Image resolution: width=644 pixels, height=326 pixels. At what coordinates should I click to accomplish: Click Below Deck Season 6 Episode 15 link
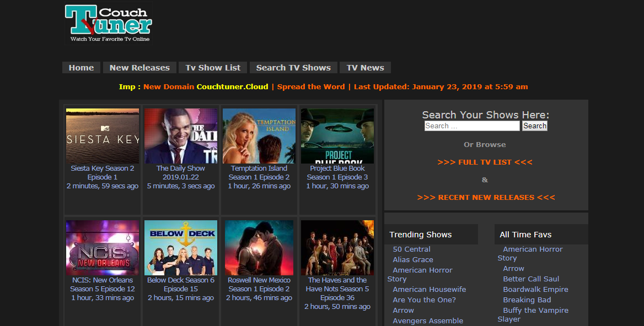[181, 285]
